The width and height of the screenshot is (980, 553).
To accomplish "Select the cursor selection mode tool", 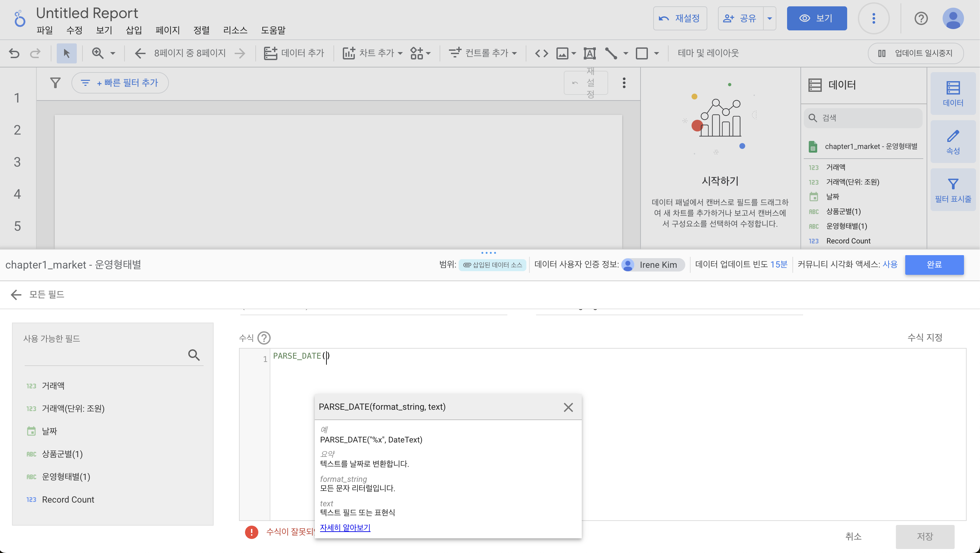I will point(66,53).
